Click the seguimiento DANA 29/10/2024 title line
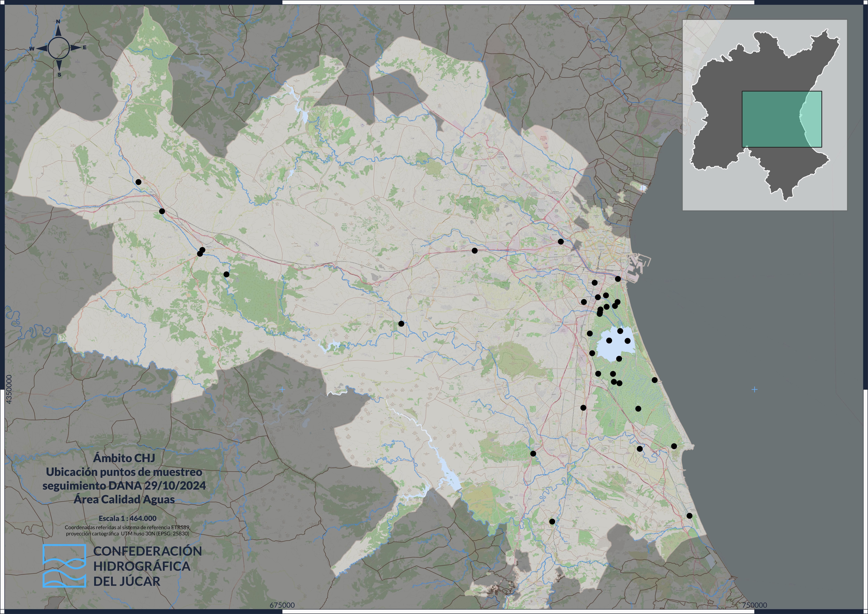Viewport: 868px width, 614px height. coord(124,486)
